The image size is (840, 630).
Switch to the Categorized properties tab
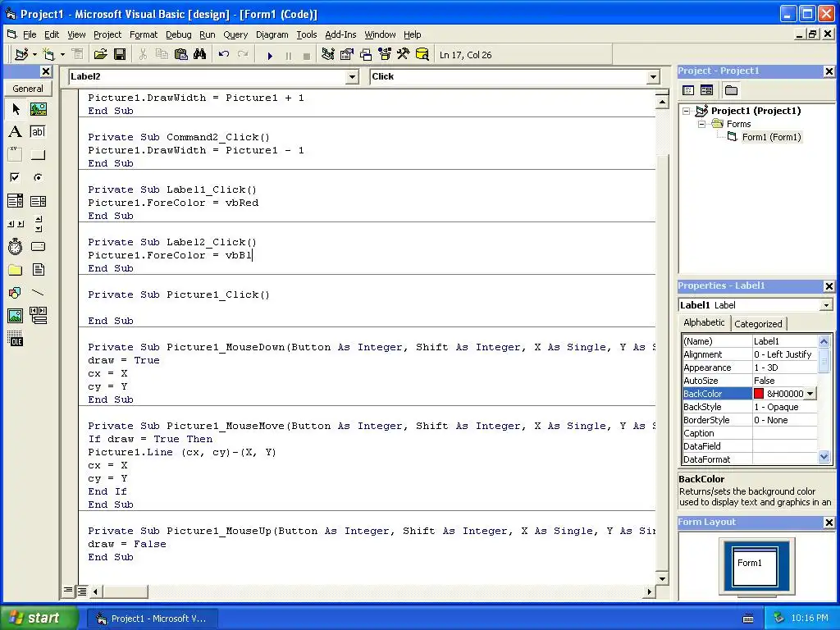click(758, 323)
